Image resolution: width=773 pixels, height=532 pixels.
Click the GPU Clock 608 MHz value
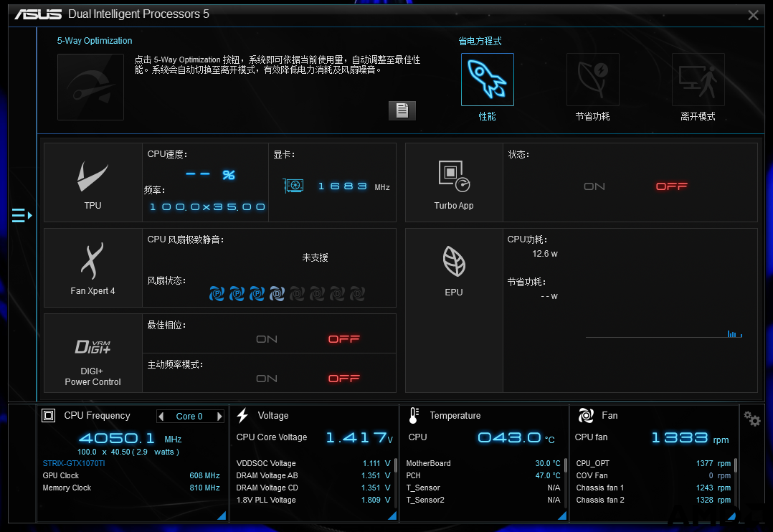(204, 476)
